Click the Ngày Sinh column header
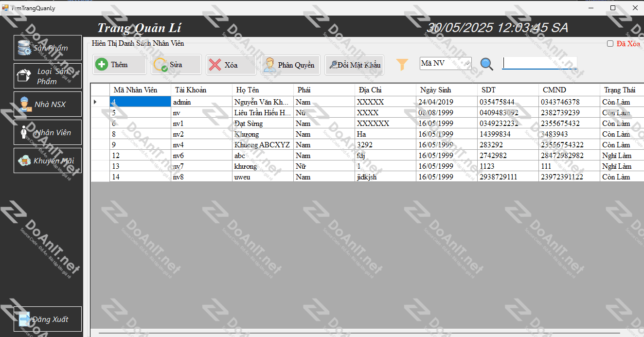The image size is (644, 337). (x=447, y=90)
